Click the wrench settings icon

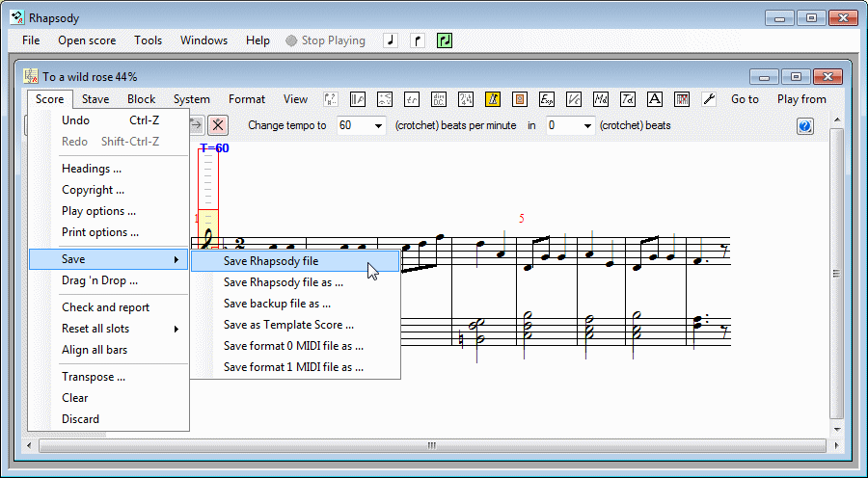708,99
